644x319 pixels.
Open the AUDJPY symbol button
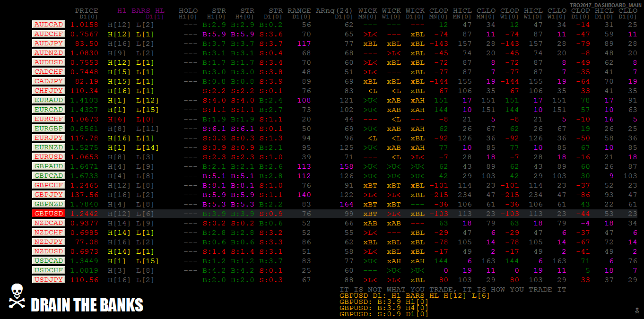pos(48,43)
